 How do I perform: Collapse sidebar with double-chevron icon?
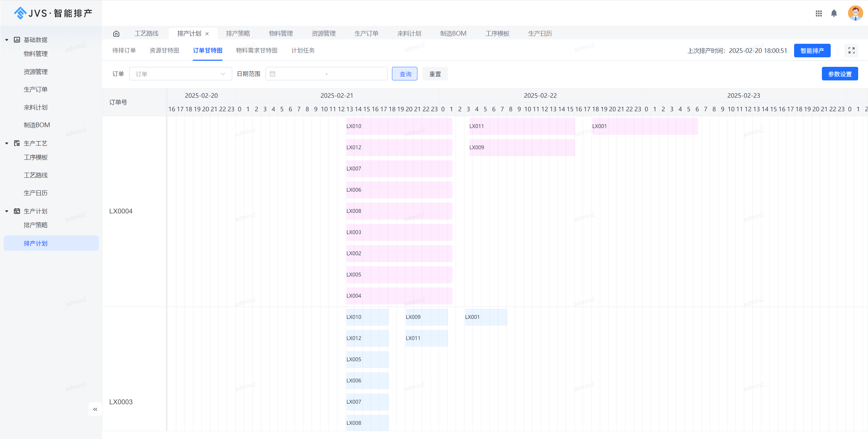pyautogui.click(x=95, y=409)
